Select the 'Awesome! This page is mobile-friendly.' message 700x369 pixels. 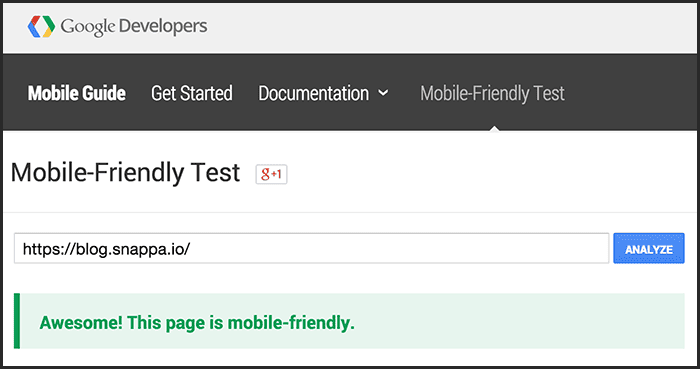(197, 323)
